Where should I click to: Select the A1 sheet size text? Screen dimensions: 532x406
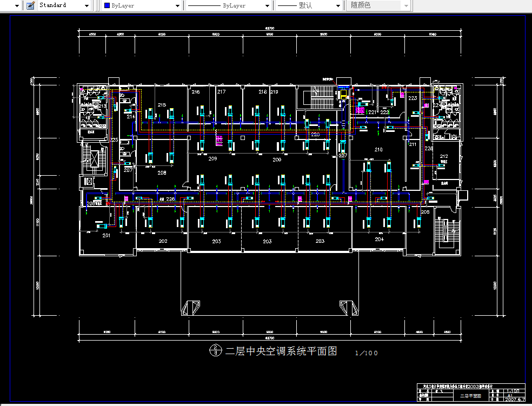pos(510,395)
